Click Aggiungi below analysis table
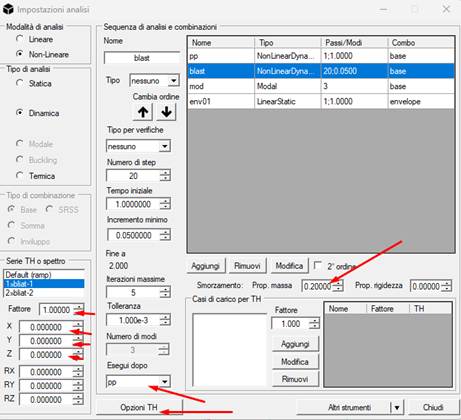461x420 pixels. 205,266
